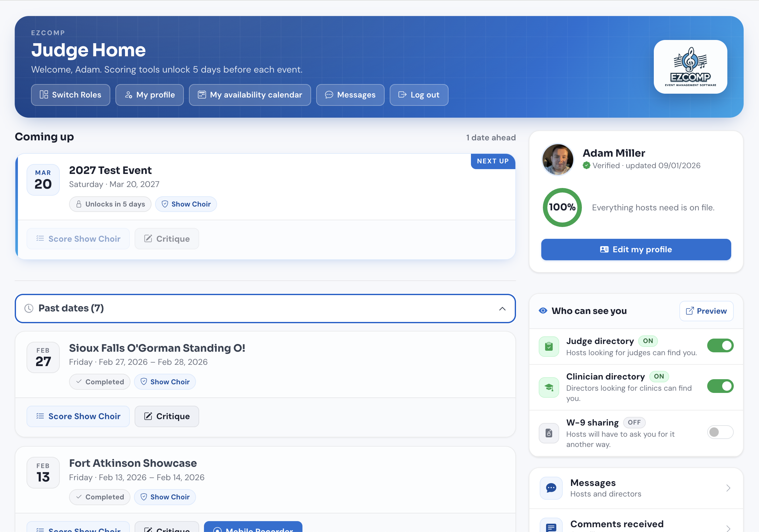Screen dimensions: 759x532
Task: Open Critique for 2027 Test Event
Action: [167, 239]
